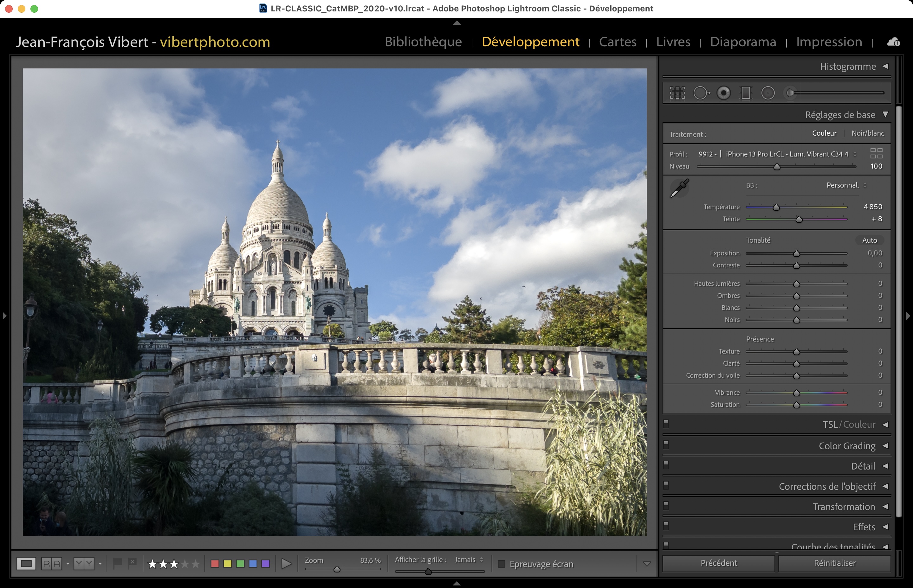
Task: Pick the Radial Filter tool
Action: tap(768, 93)
